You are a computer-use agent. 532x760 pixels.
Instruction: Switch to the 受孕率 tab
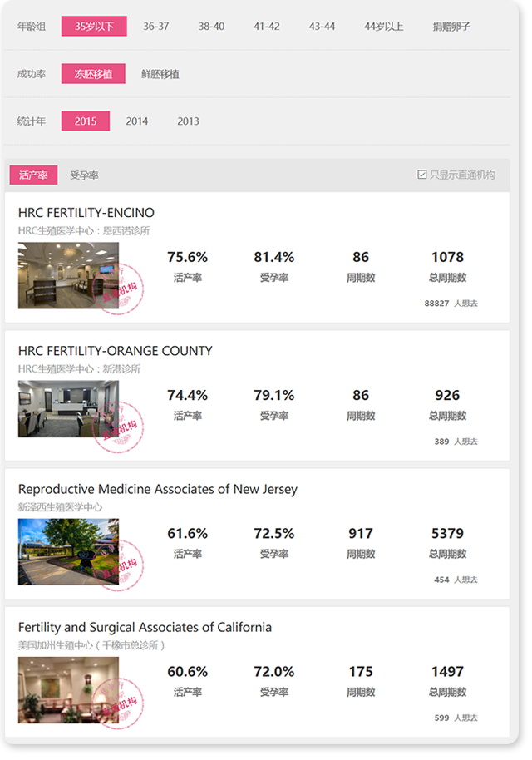point(84,175)
